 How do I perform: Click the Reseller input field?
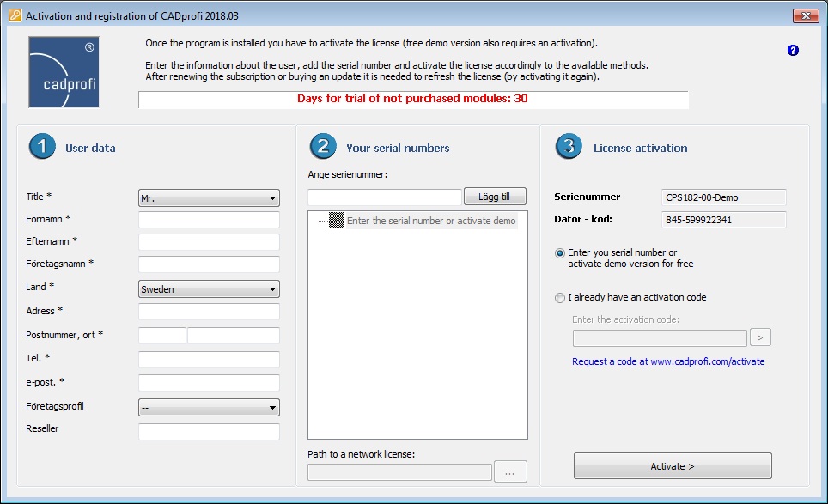click(x=209, y=432)
